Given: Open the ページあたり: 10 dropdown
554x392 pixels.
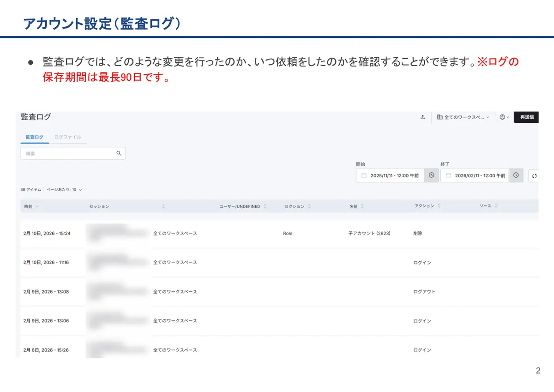Looking at the screenshot, I should (x=64, y=190).
